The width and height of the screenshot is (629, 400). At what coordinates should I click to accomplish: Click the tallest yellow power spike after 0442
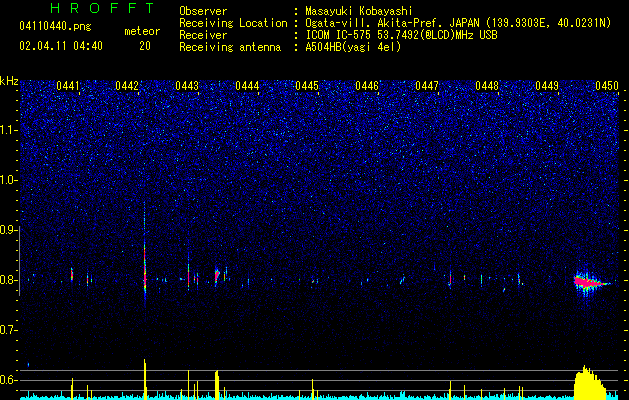[145, 379]
